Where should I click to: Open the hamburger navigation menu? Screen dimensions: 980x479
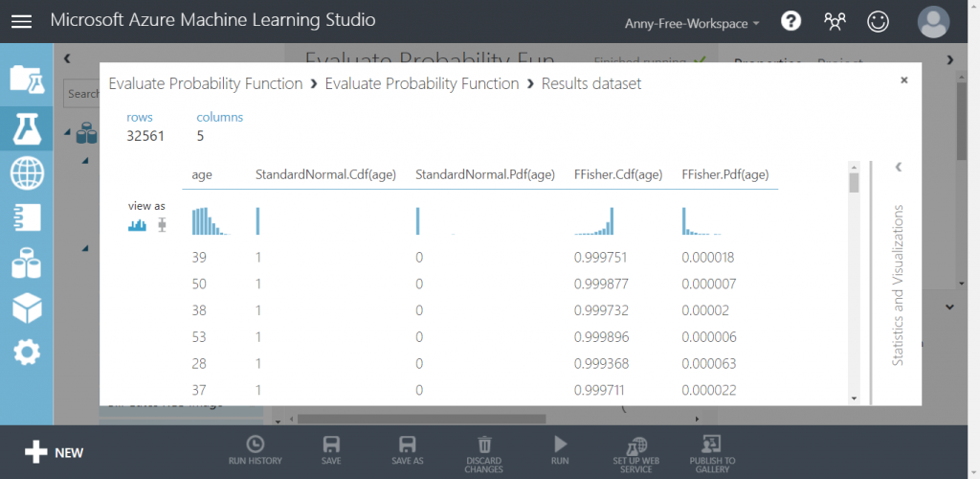tap(21, 21)
